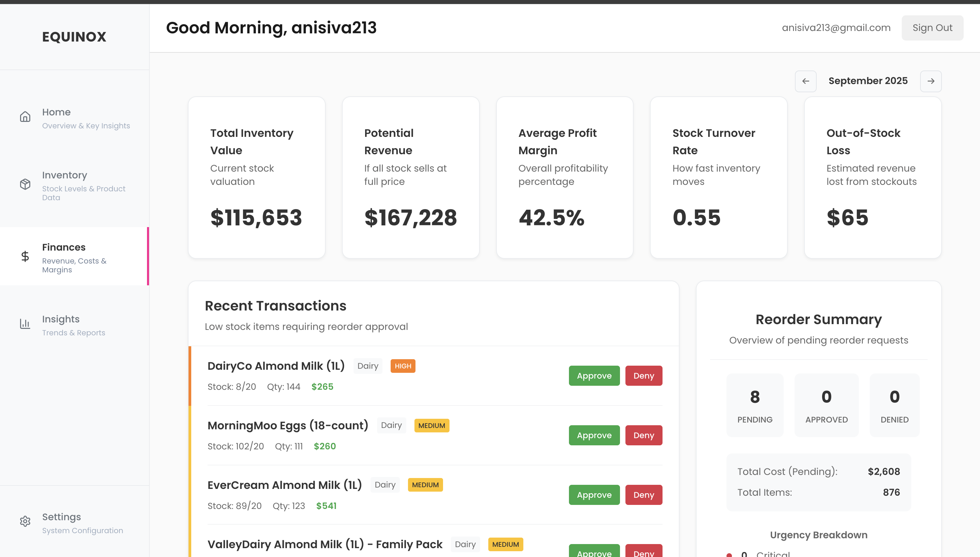Click the Sign Out button
Screen dimensions: 980x557
click(932, 28)
